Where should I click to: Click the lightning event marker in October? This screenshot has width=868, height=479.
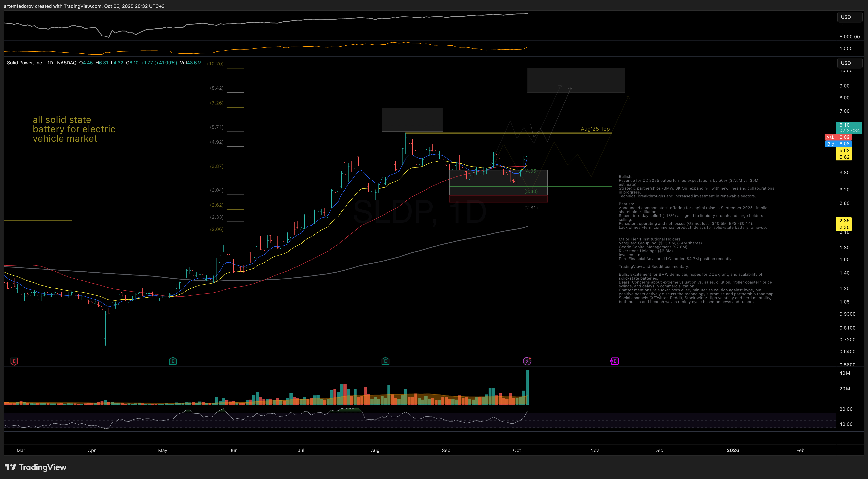click(527, 361)
